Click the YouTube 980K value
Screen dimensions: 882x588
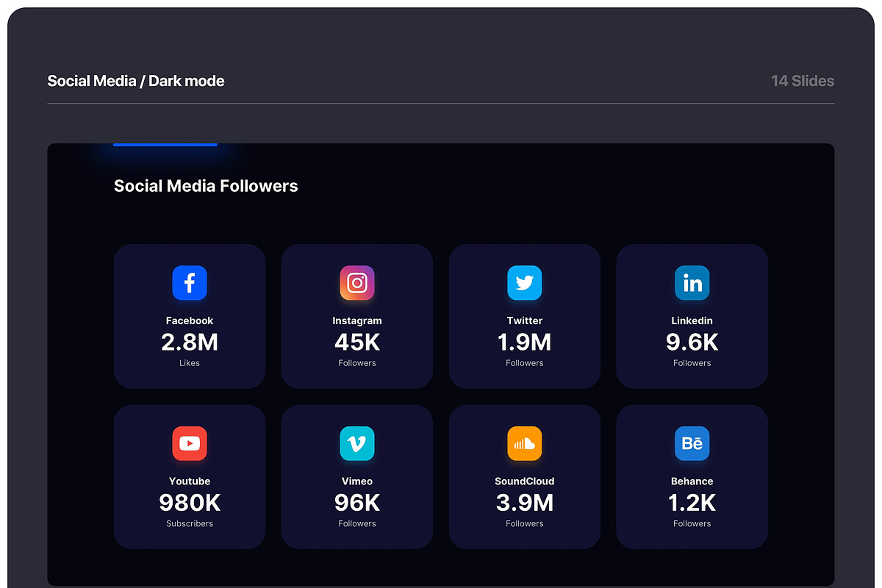click(190, 503)
